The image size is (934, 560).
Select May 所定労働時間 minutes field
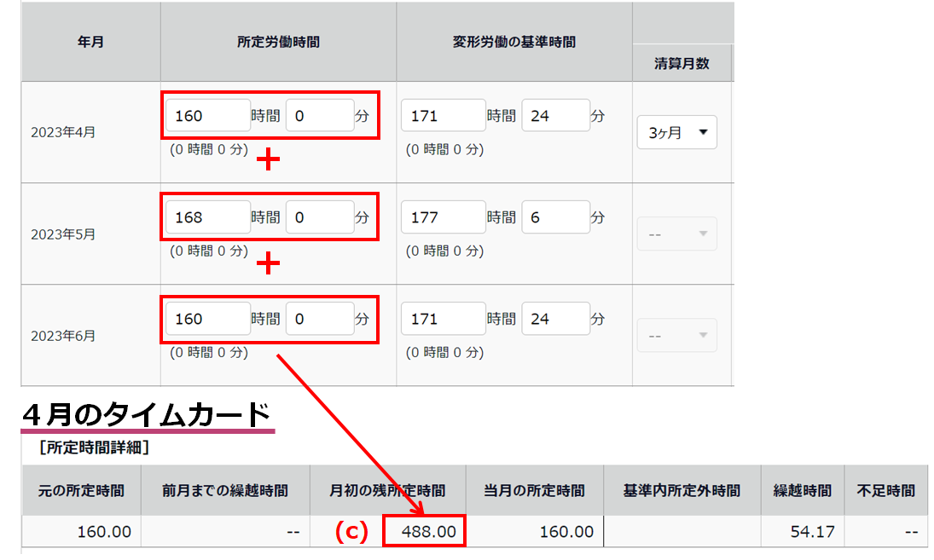[319, 217]
